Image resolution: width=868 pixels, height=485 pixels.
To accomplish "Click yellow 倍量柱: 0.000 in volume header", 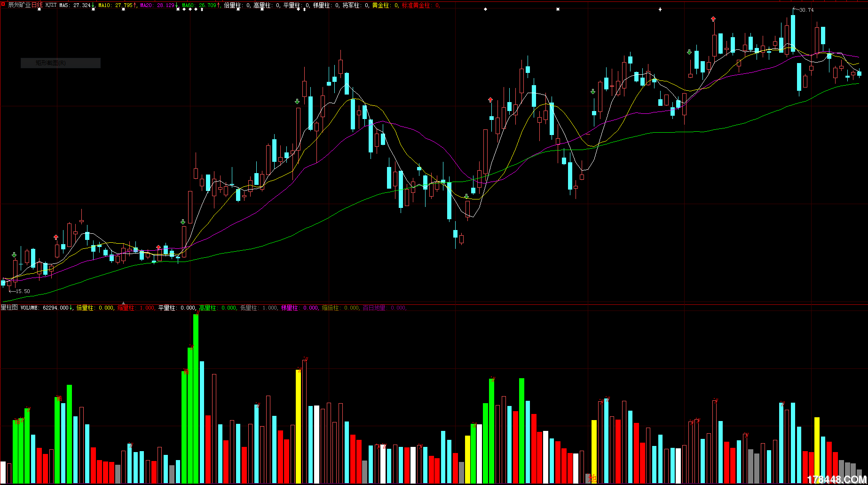I will pos(95,308).
